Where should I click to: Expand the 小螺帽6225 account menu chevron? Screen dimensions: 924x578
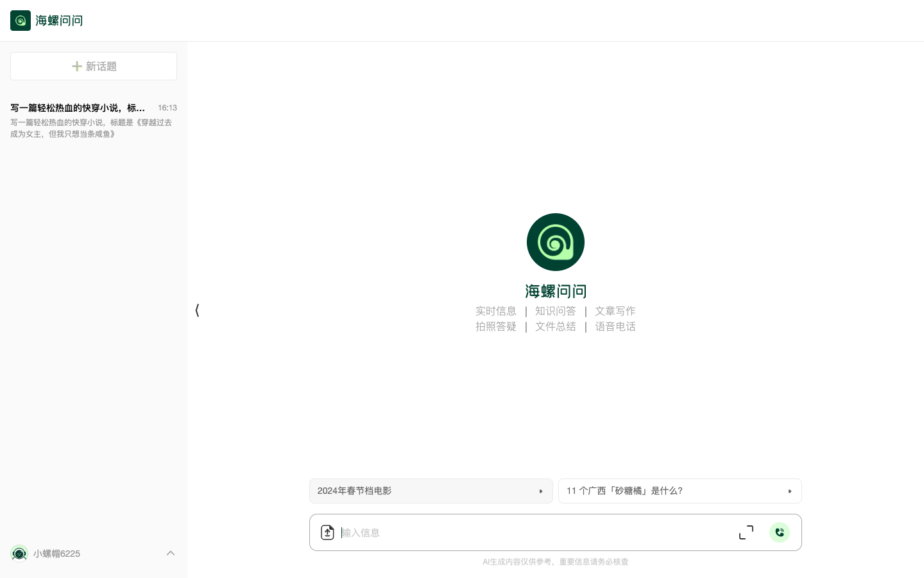pos(171,553)
